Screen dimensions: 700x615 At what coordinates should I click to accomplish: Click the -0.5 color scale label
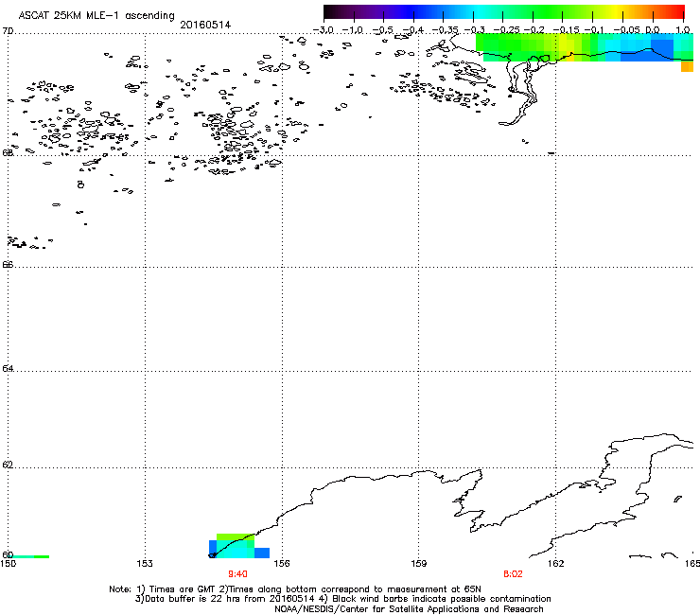point(382,30)
